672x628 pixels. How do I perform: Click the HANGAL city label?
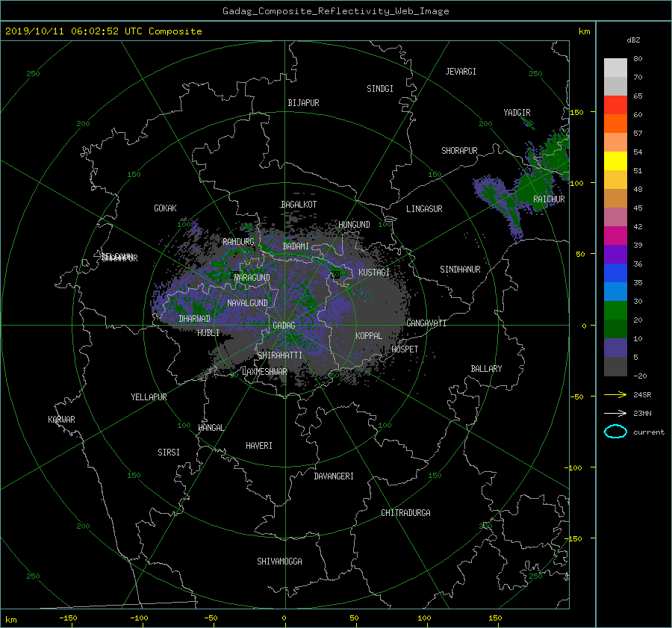(211, 428)
